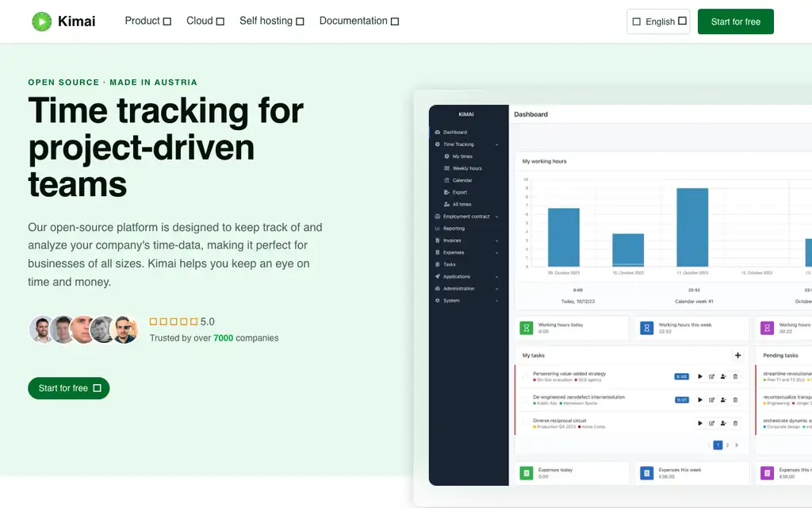Start timer for Diverse reciprocal circuit task

click(699, 423)
